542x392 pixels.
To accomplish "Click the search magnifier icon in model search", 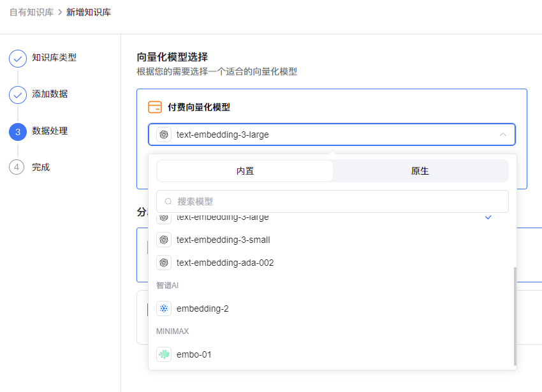I will pos(169,201).
